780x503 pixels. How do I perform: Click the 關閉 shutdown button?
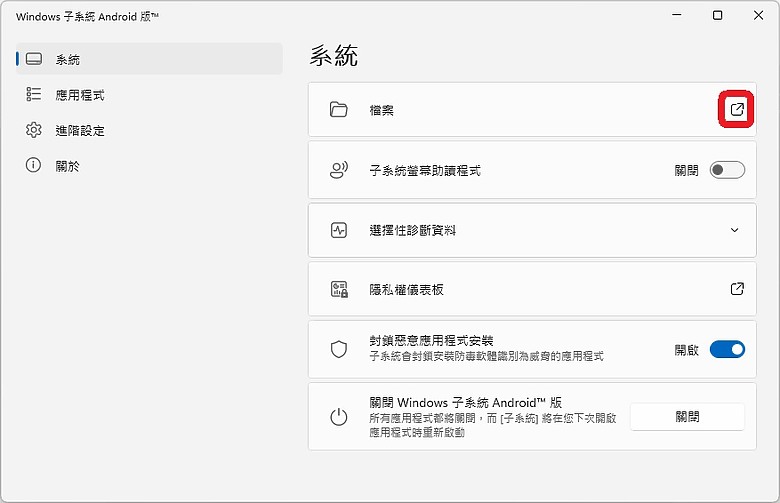point(687,416)
